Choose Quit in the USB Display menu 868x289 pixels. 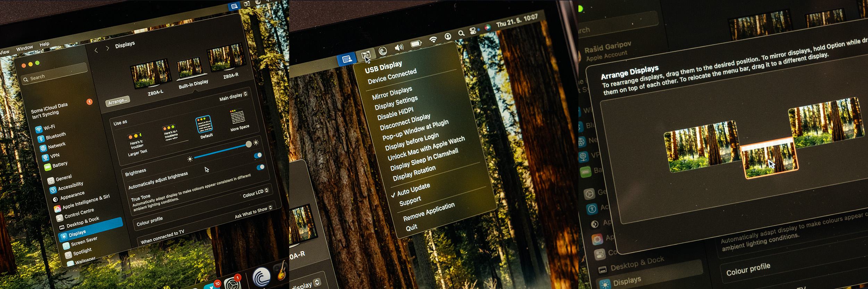point(411,228)
